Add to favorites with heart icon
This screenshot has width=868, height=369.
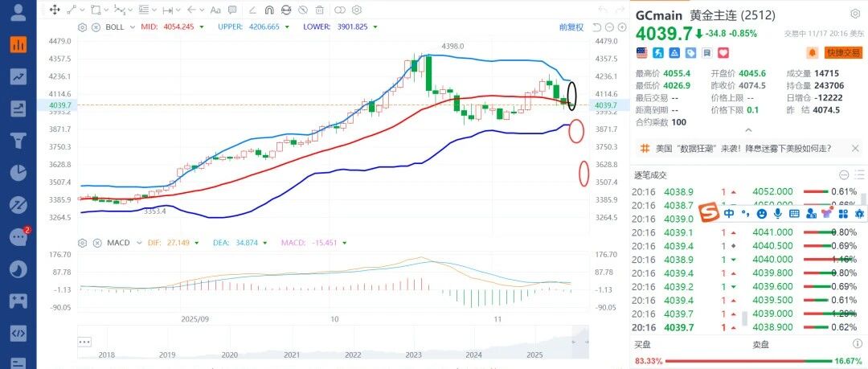723,52
